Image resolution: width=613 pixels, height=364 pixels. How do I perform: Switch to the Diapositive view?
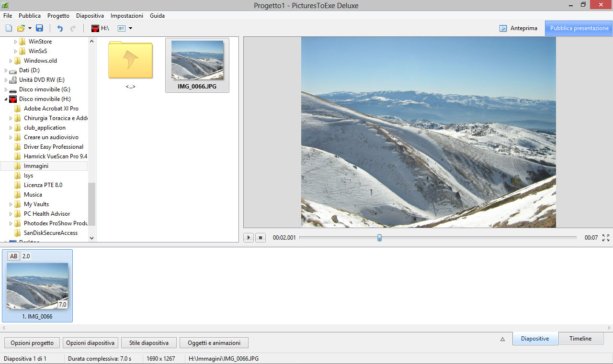point(535,339)
